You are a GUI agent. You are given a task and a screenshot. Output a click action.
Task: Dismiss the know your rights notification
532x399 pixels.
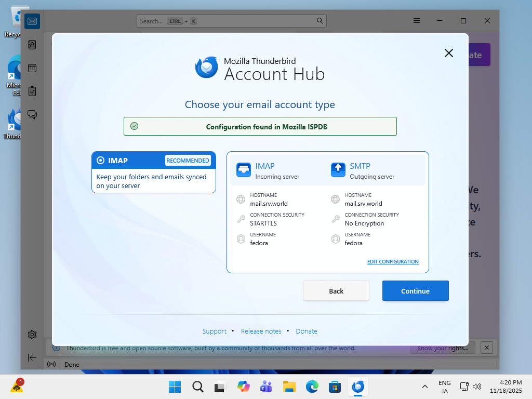(486, 348)
